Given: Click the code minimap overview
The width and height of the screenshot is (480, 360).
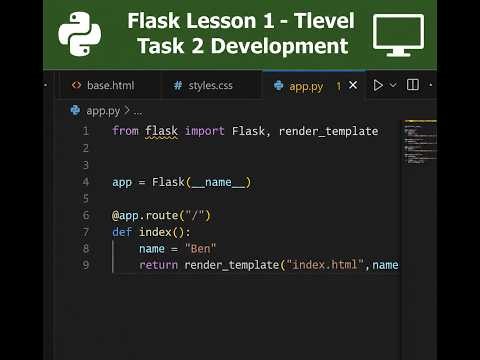Looking at the screenshot, I should [x=419, y=142].
